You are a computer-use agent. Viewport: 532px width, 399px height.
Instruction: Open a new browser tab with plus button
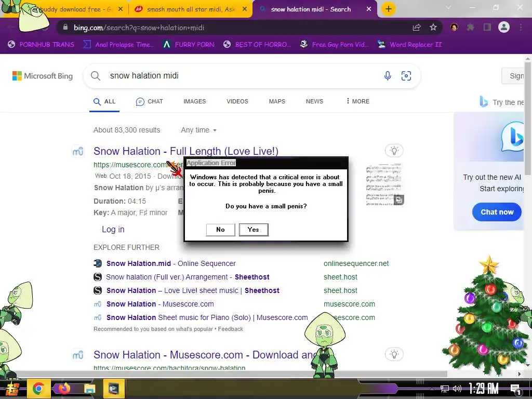389,9
